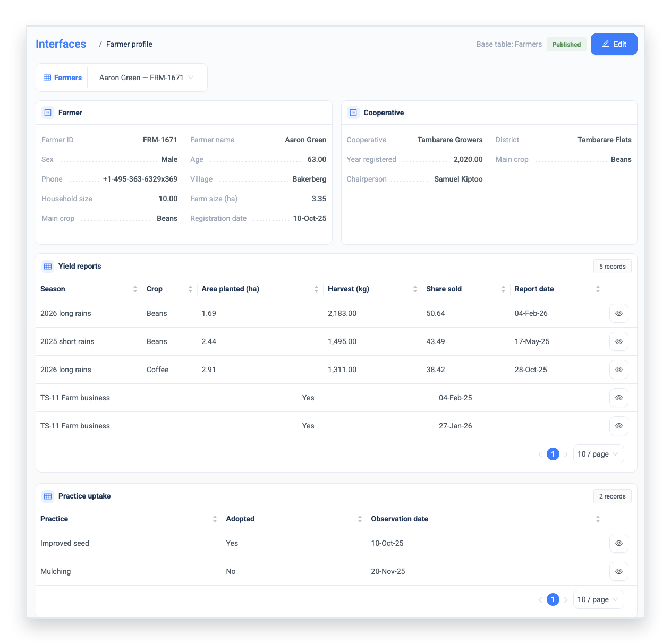671x644 pixels.
Task: View the Coffee yield report record
Action: click(x=619, y=370)
